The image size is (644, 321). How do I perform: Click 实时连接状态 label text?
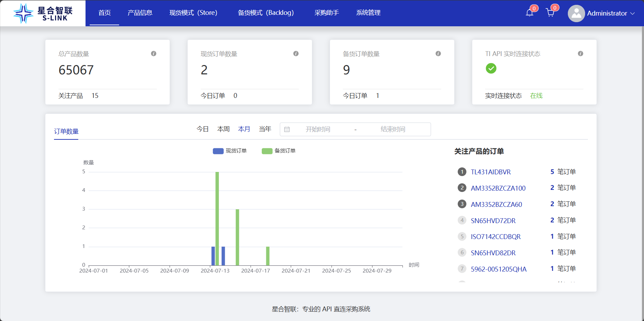coord(503,96)
